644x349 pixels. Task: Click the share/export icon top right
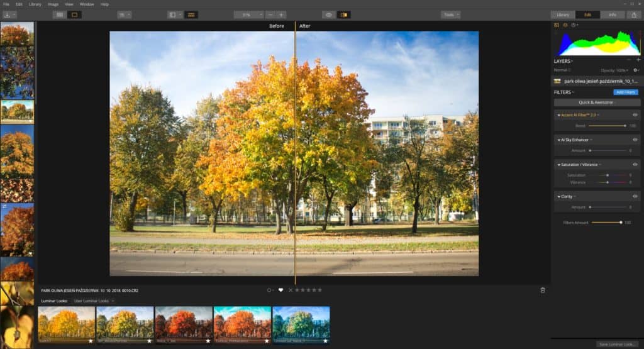(x=634, y=15)
